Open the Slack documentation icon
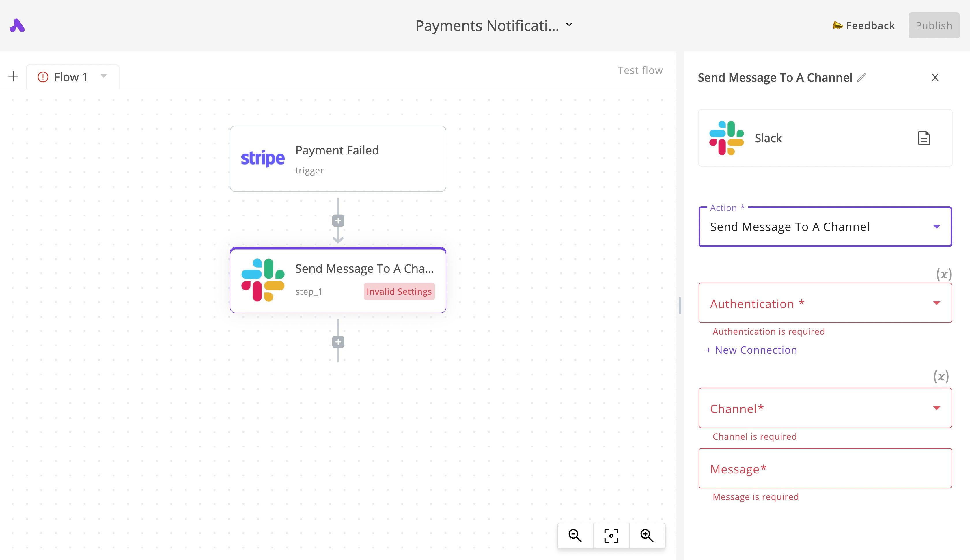The width and height of the screenshot is (970, 560). pos(924,138)
